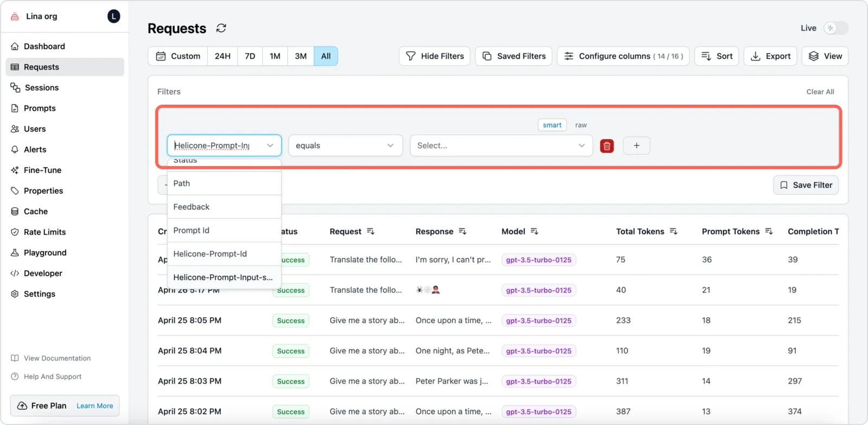Open the Select... value dropdown
The image size is (868, 425).
[x=501, y=145]
